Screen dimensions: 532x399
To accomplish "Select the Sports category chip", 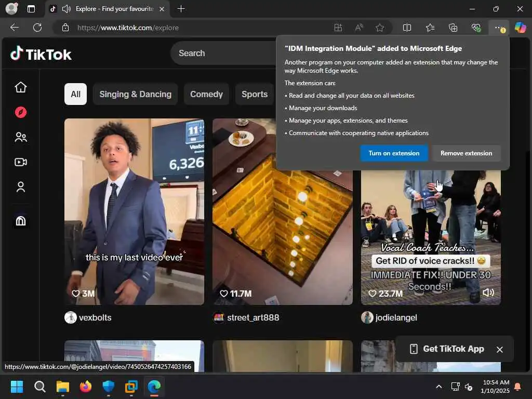I will point(255,94).
